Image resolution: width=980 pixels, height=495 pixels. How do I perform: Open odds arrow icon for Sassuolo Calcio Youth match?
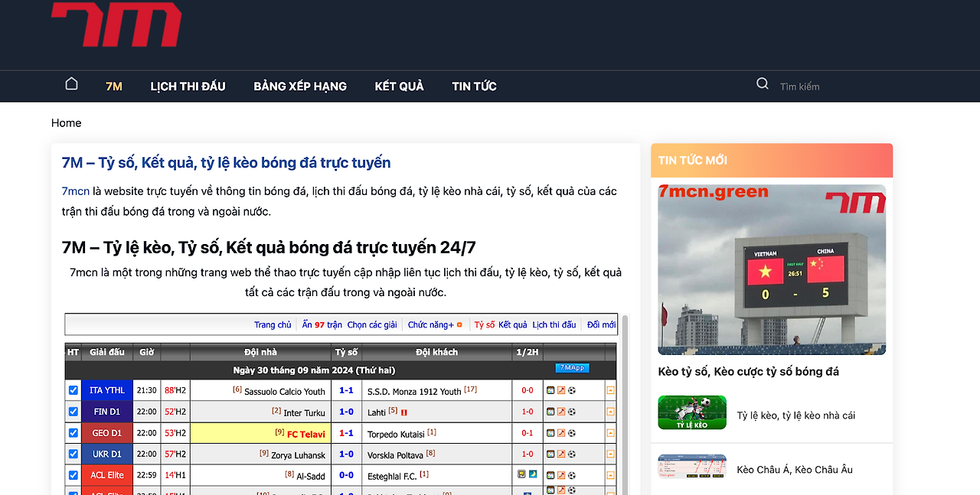[x=561, y=390]
